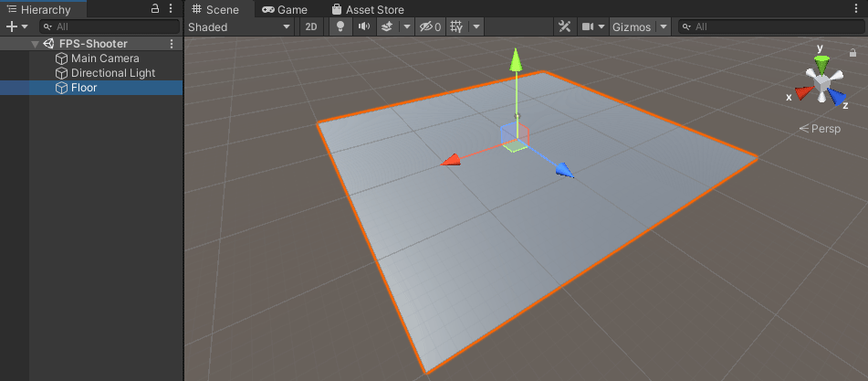The image size is (868, 381).
Task: Open the Shaded draw mode dropdown
Action: click(240, 27)
